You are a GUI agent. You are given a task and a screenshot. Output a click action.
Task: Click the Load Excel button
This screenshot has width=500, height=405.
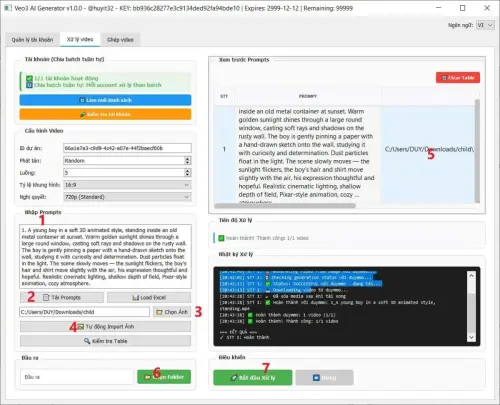pyautogui.click(x=149, y=297)
